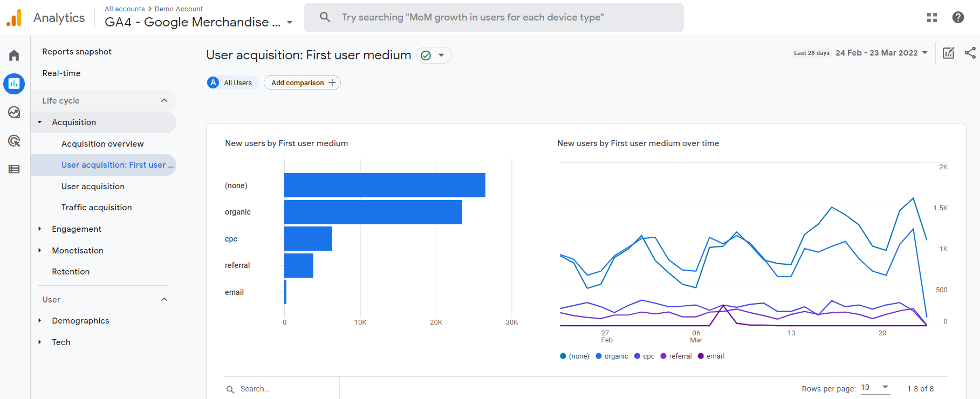
Task: Click the Share this report icon
Action: pos(970,53)
